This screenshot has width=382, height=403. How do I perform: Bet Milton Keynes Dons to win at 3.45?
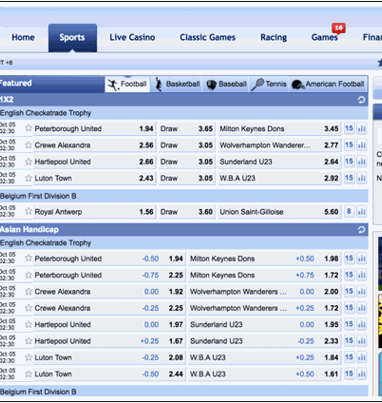pyautogui.click(x=279, y=129)
